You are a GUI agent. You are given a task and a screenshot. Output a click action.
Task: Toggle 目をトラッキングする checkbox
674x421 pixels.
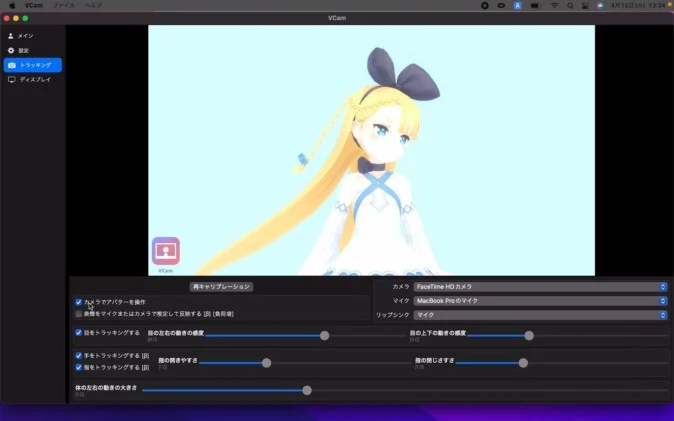pos(79,332)
